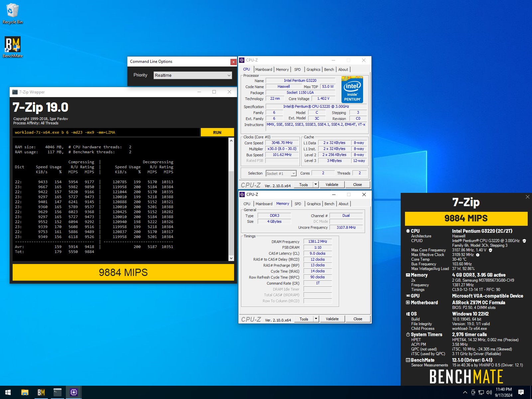The width and height of the screenshot is (532, 399).
Task: Switch to CPU tab in lower CPU-Z window
Action: [x=247, y=204]
